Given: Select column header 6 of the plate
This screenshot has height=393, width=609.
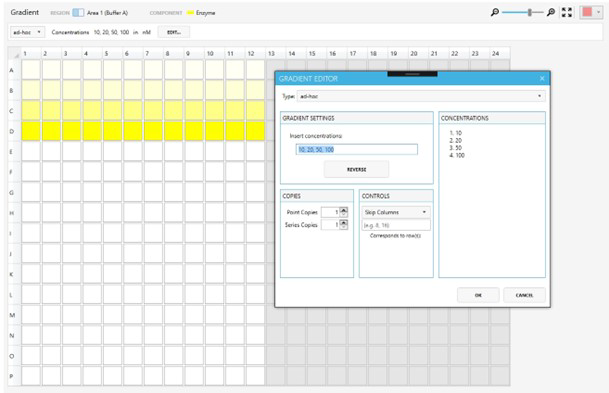Looking at the screenshot, I should click(133, 54).
